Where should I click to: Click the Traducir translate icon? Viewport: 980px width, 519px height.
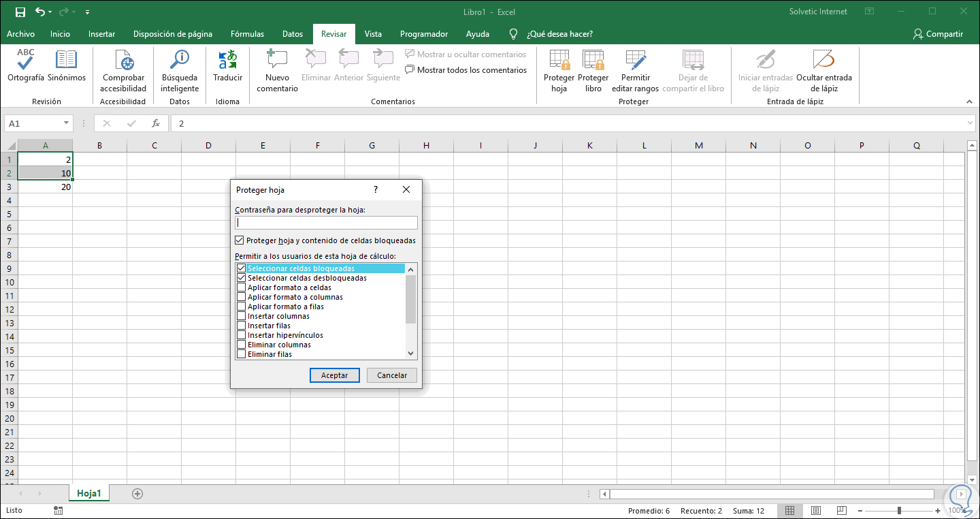[x=227, y=61]
